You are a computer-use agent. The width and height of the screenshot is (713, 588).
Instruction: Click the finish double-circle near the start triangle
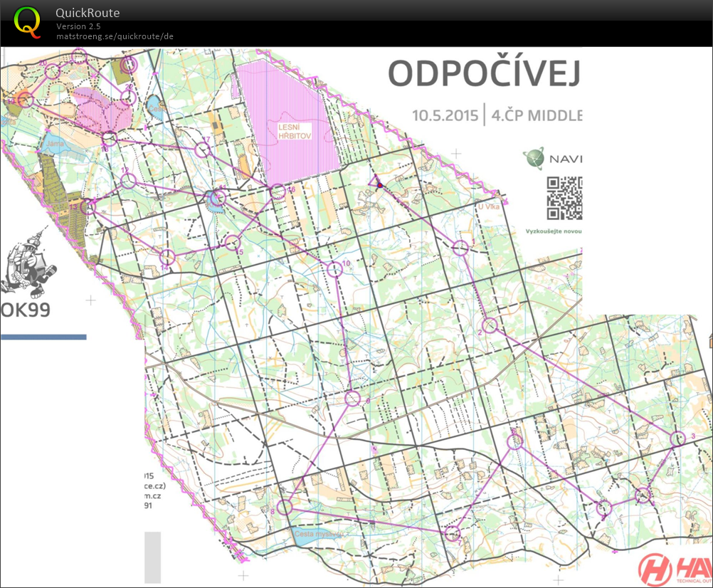pos(381,186)
